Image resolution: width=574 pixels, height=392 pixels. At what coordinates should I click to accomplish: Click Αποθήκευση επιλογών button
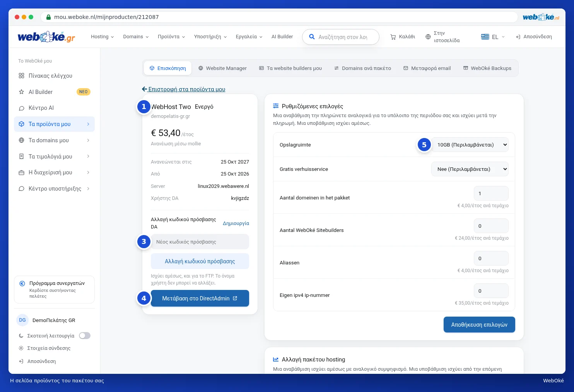tap(479, 325)
